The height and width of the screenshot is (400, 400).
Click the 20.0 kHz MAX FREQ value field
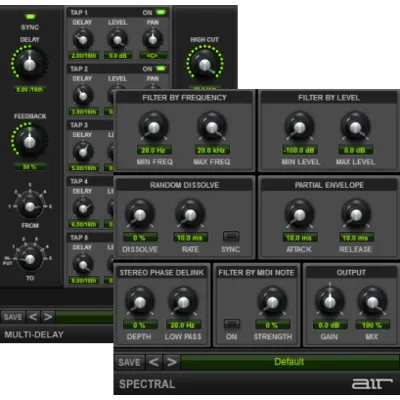coord(212,150)
